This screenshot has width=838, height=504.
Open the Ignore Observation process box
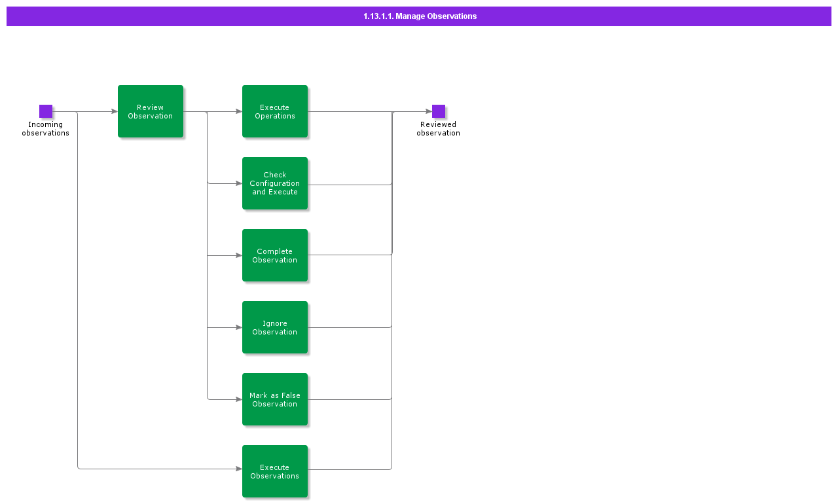pyautogui.click(x=275, y=327)
